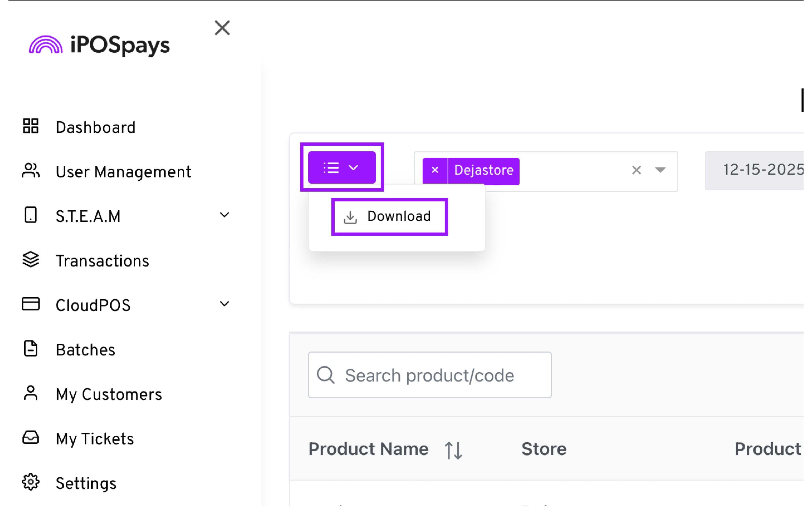Click the Batches file icon
This screenshot has height=507, width=812.
click(30, 349)
